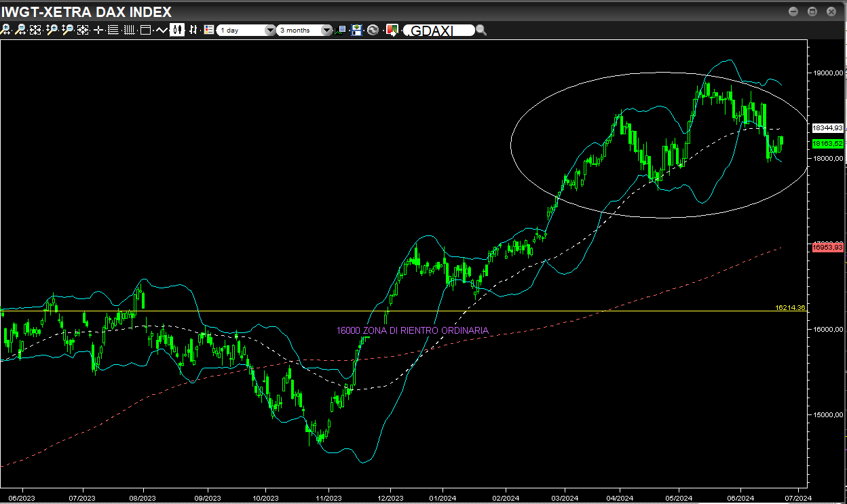
Task: Click the 15000,00 price axis label
Action: [828, 414]
